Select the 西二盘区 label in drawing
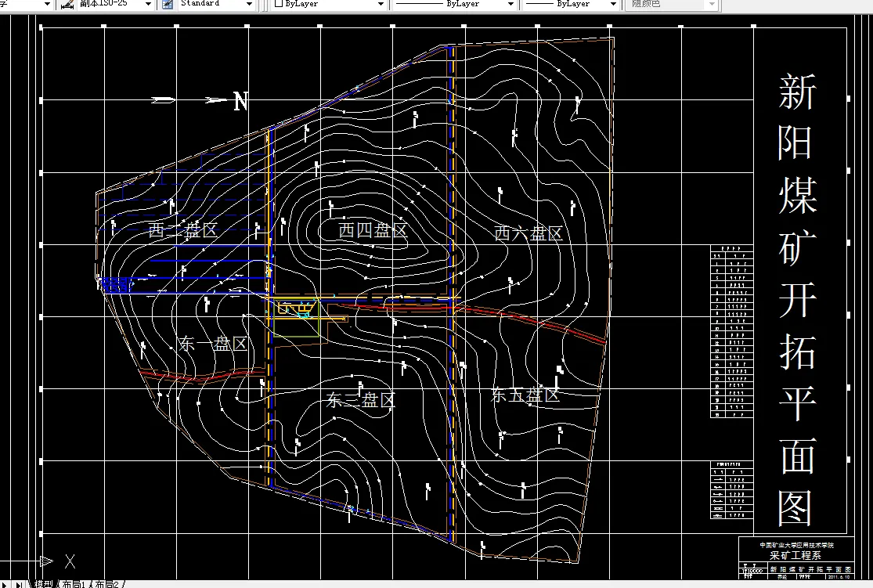873x588 pixels. [182, 230]
